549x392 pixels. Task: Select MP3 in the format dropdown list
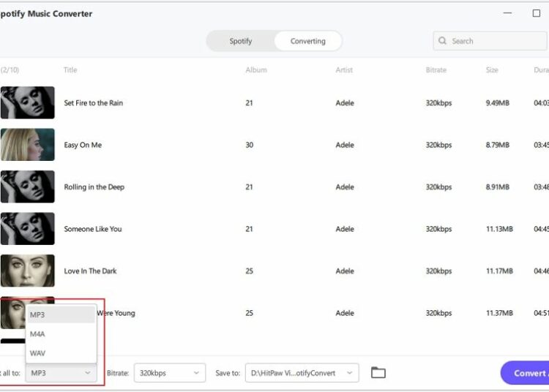click(61, 314)
